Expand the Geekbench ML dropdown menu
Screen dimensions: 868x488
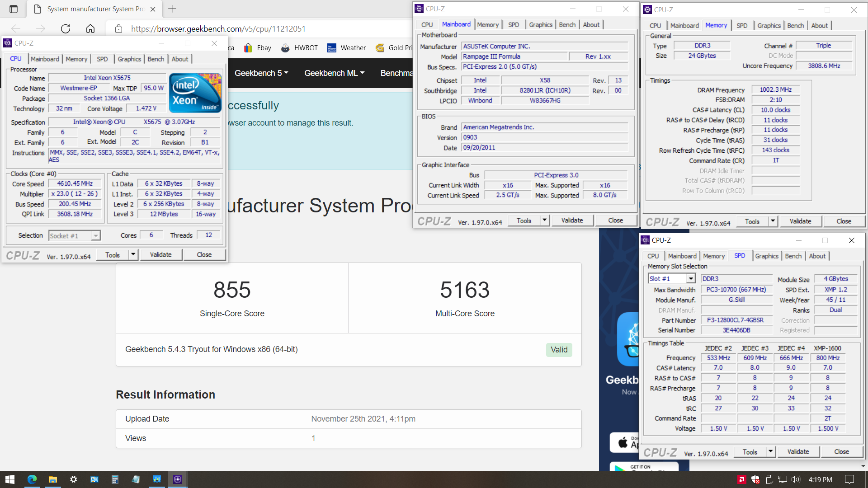[x=335, y=73]
